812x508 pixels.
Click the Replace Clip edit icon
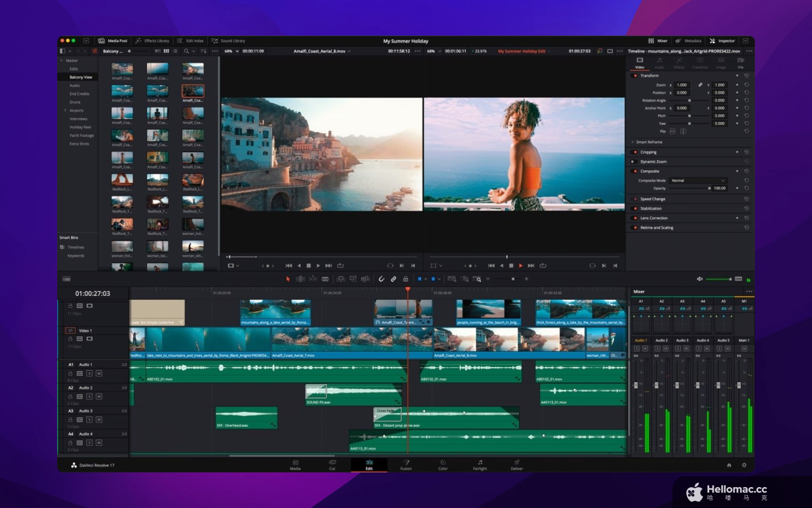coord(365,279)
